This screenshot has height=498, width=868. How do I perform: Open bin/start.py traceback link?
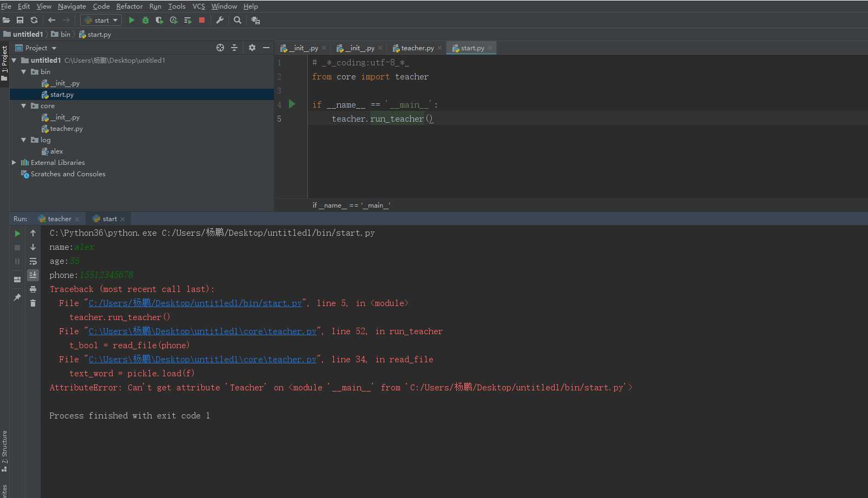coord(195,303)
